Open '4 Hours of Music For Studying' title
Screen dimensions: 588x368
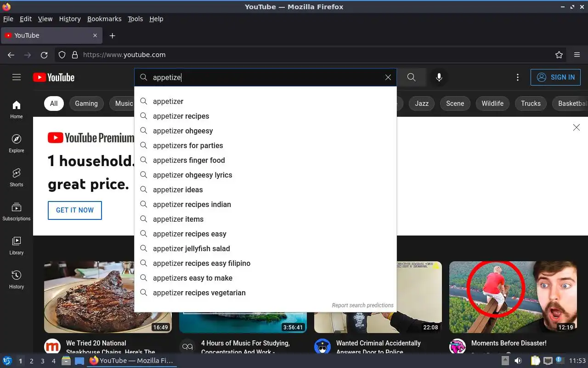pyautogui.click(x=245, y=347)
